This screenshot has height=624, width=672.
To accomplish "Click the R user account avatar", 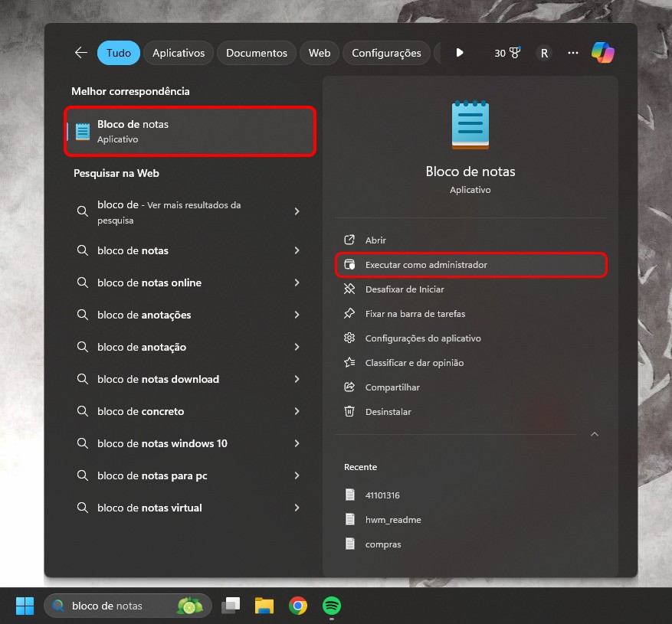I will pos(544,53).
